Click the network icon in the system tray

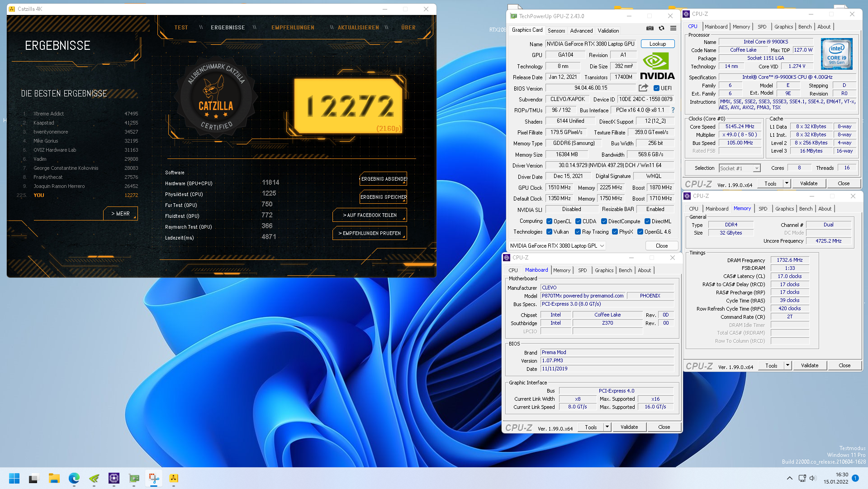coord(802,478)
